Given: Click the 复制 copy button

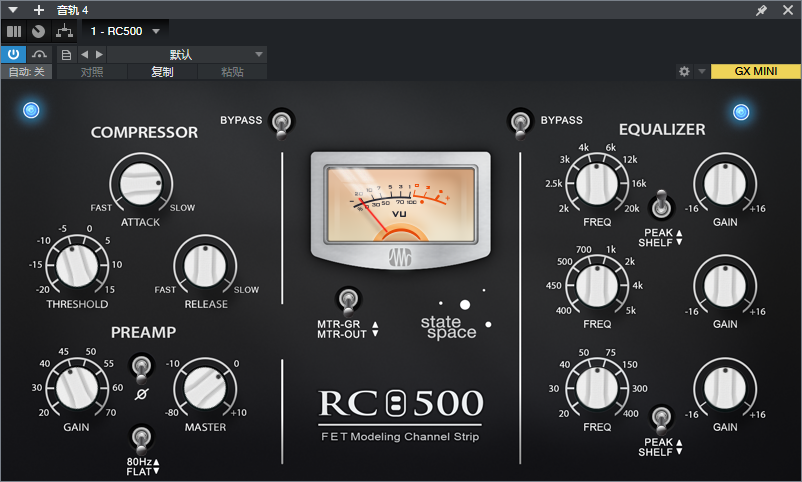Looking at the screenshot, I should tap(162, 72).
